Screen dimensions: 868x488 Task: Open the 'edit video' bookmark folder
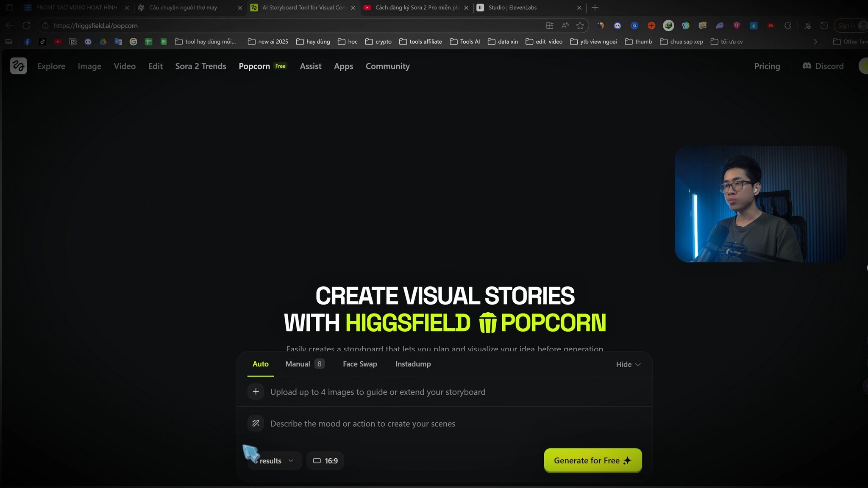point(544,42)
